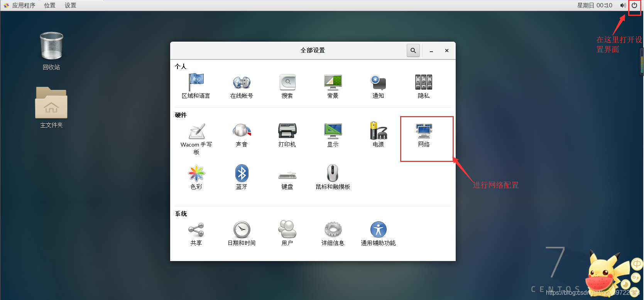This screenshot has width=644, height=300.
Task: Open the 网络 settings panel
Action: tap(424, 135)
